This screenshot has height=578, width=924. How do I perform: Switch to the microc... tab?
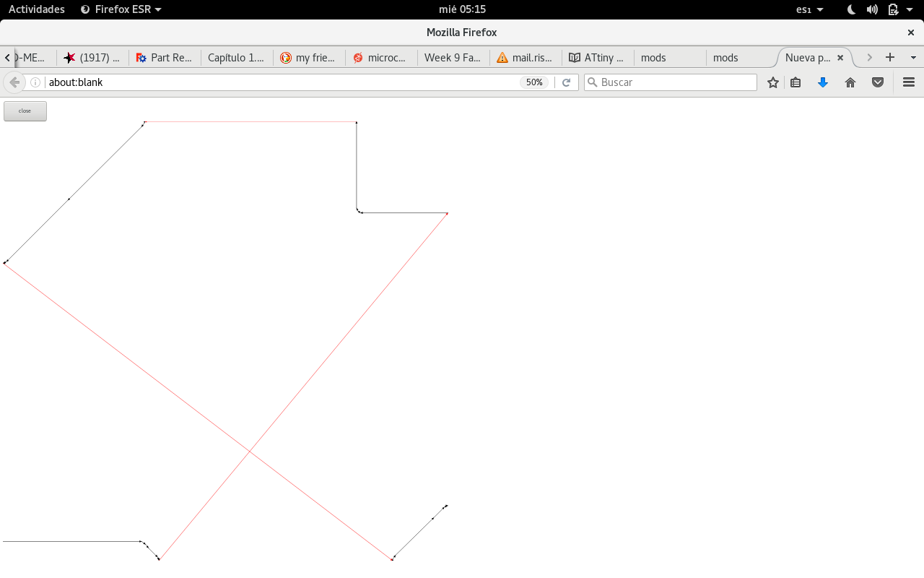[x=381, y=58]
